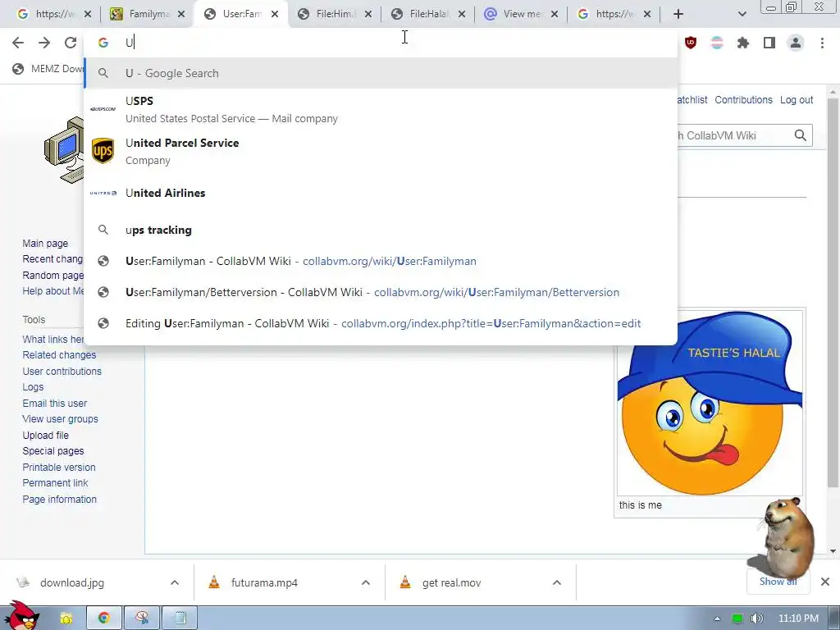This screenshot has width=840, height=630.
Task: Reload the current page
Action: (71, 43)
